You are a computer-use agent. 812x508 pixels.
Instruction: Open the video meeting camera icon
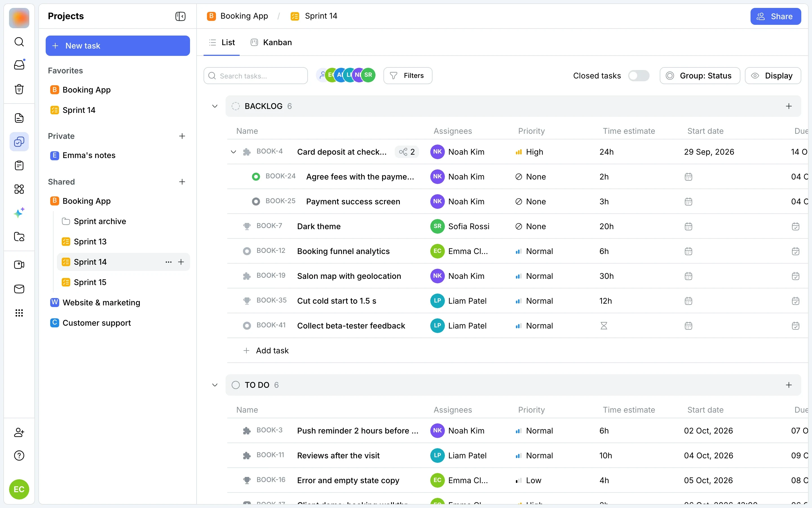click(19, 265)
